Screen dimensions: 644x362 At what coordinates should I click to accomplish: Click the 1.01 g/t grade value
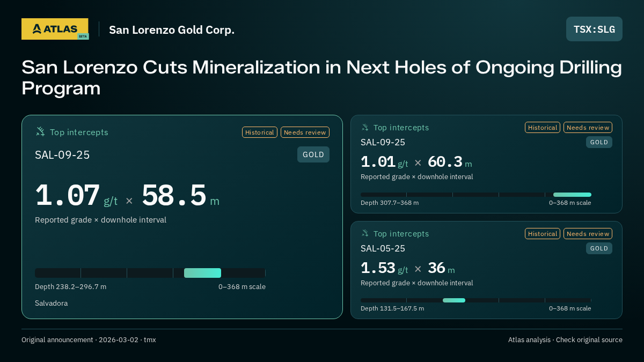(384, 162)
